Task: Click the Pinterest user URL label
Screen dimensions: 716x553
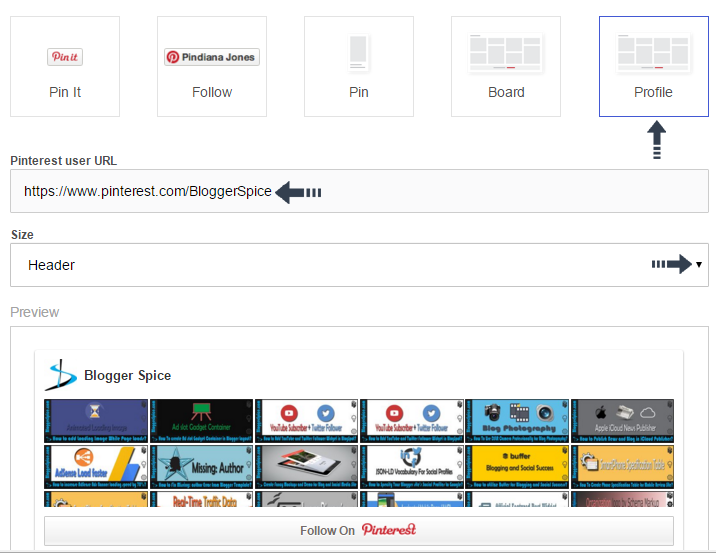Action: click(x=63, y=161)
